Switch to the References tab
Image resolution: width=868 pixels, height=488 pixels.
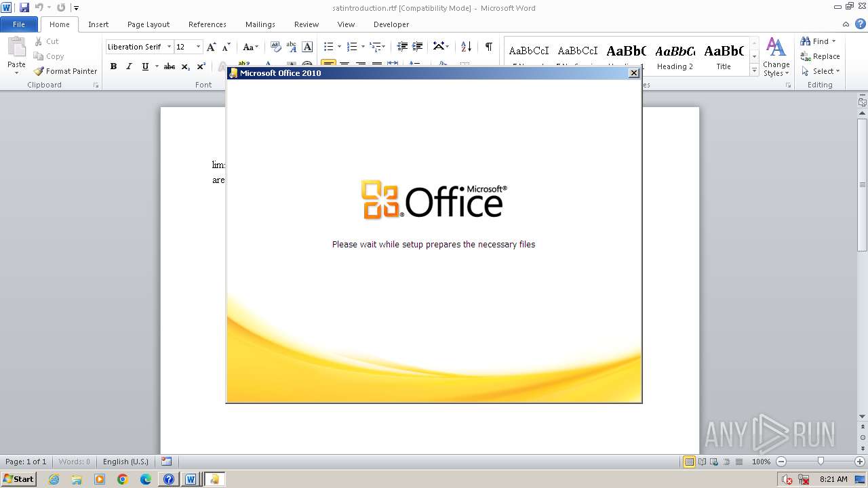(208, 24)
